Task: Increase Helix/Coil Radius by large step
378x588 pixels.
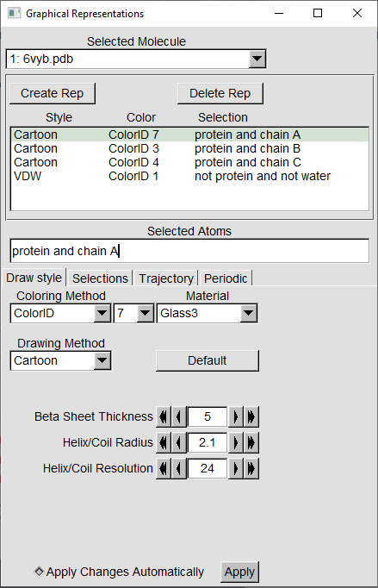Action: [x=251, y=442]
